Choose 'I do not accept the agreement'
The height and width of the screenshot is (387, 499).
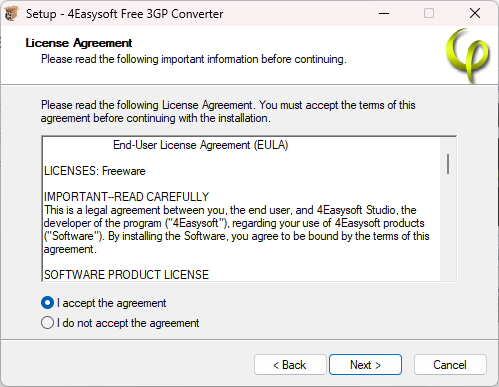[x=47, y=323]
